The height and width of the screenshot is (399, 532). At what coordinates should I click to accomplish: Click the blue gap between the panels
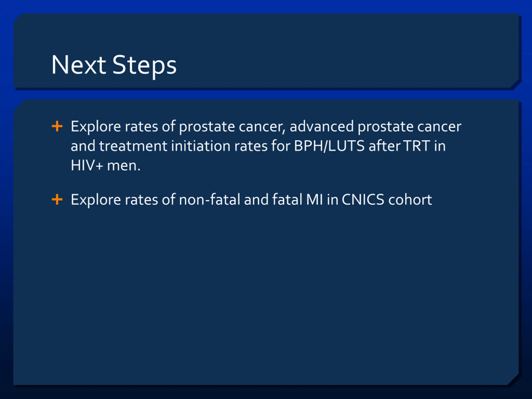(265, 94)
